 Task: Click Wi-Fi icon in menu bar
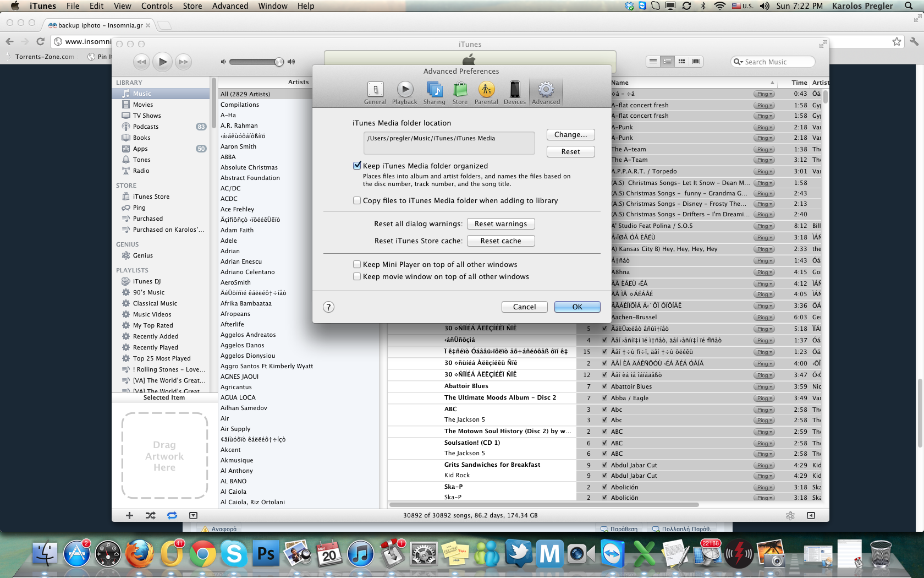(x=719, y=6)
